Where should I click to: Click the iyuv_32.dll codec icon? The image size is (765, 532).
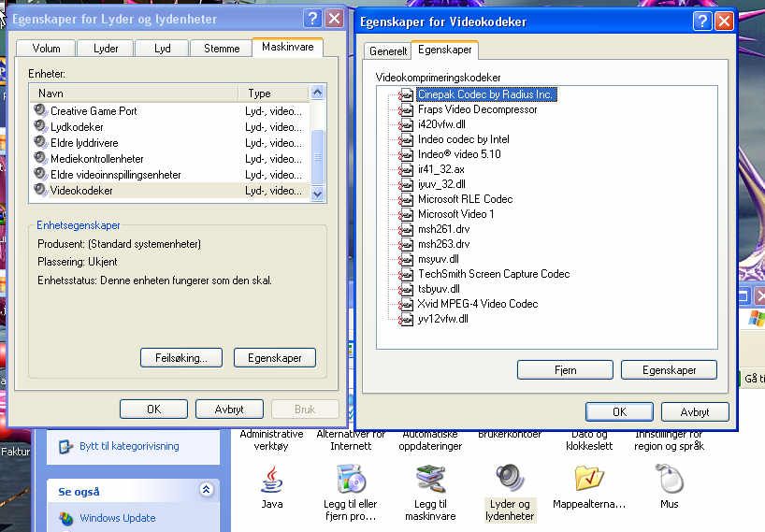point(406,185)
